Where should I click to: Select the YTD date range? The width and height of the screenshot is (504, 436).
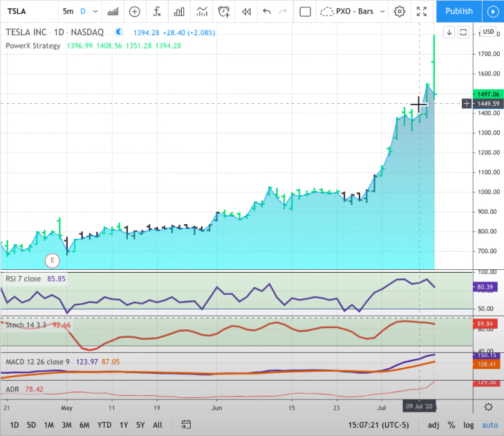104,425
